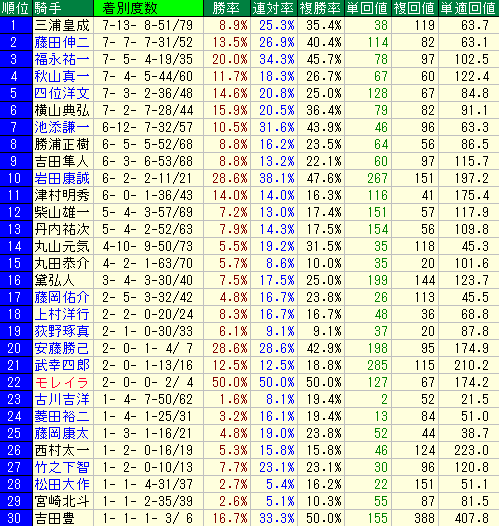Open 竹之下智 jockey link
This screenshot has height=526, width=499.
(62, 467)
